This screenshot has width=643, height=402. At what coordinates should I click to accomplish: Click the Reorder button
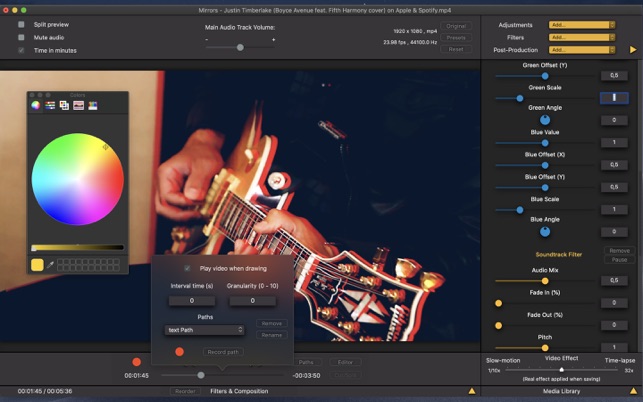(185, 391)
